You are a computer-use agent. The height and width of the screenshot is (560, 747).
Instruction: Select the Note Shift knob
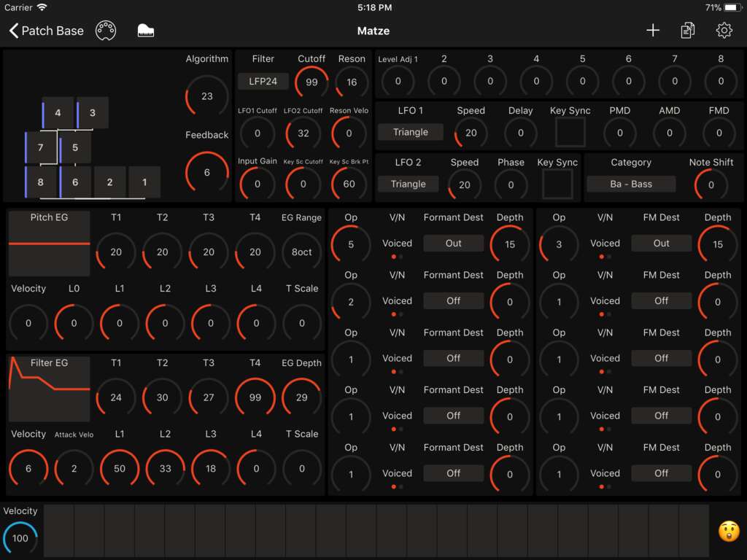711,184
